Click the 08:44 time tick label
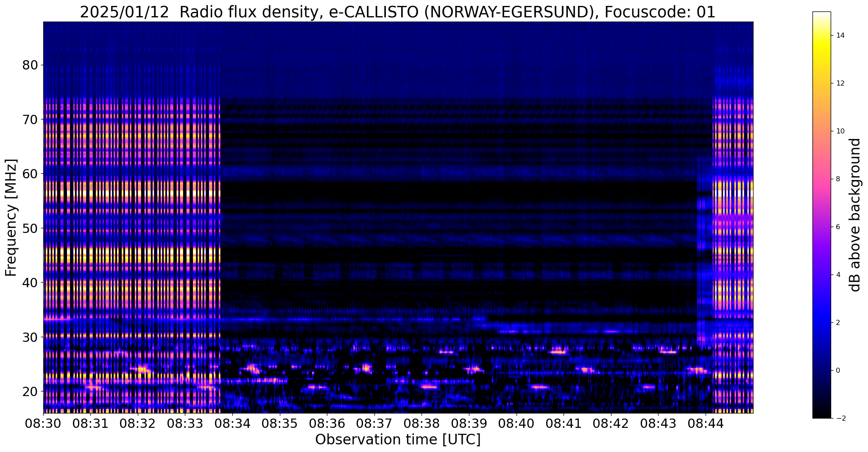The height and width of the screenshot is (452, 868). [x=705, y=423]
